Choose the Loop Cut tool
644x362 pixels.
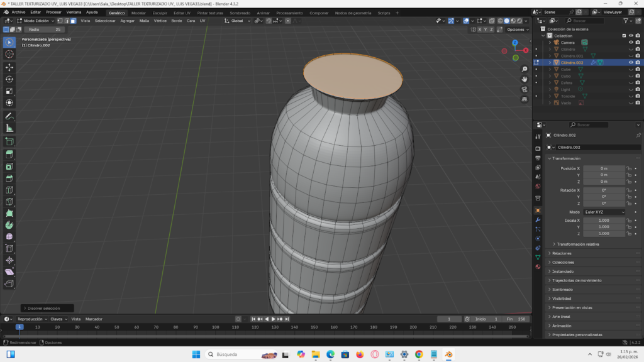[9, 190]
